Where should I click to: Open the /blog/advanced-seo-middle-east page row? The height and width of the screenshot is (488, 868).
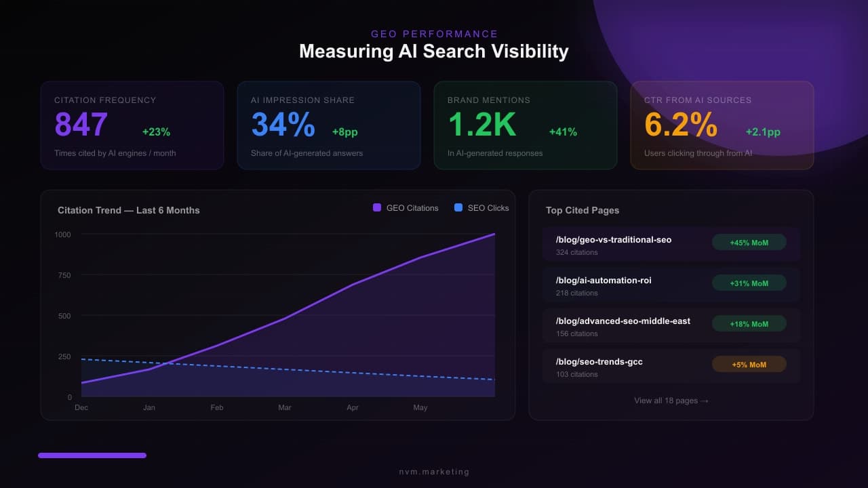click(671, 325)
